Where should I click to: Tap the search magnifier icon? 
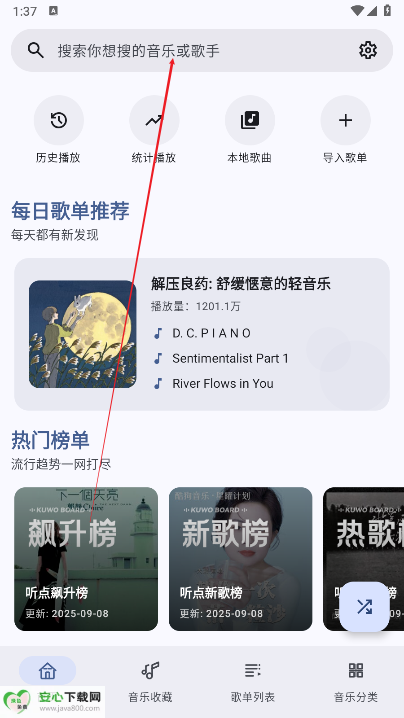coord(35,50)
